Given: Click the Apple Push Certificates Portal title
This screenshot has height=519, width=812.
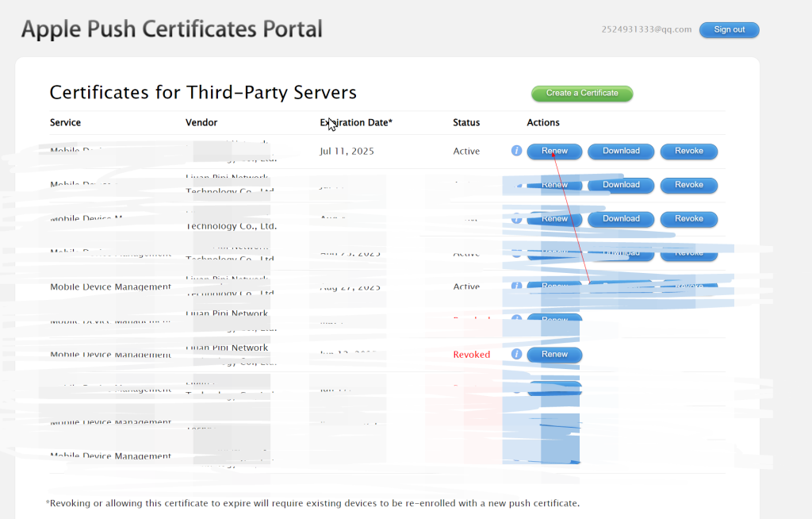Looking at the screenshot, I should point(172,29).
